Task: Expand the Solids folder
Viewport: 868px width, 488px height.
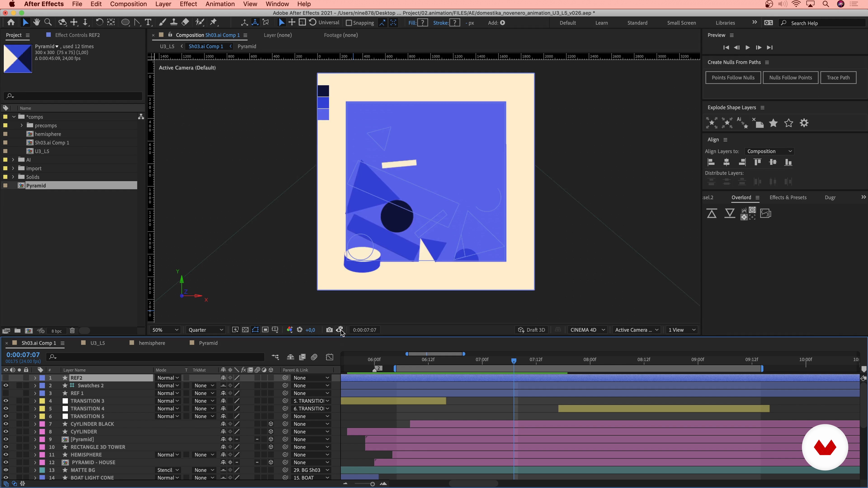Action: tap(13, 177)
